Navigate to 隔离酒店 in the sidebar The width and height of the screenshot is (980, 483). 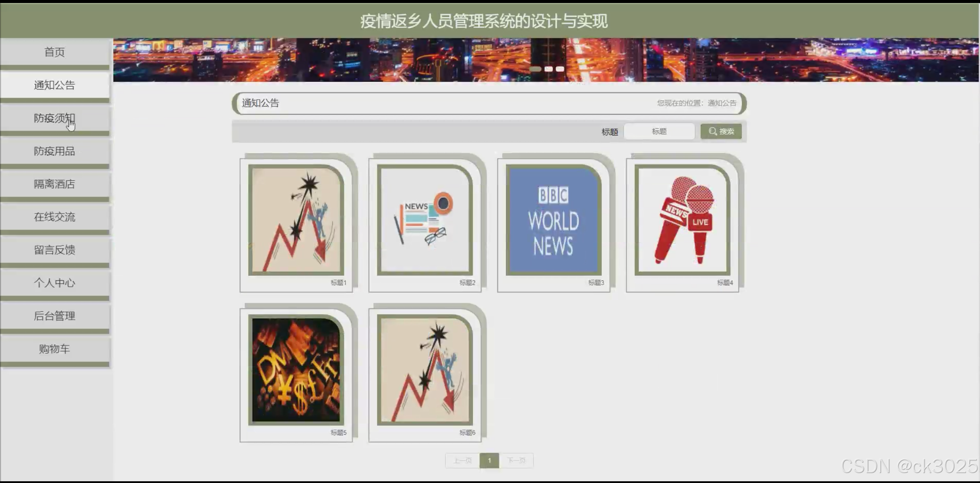pos(55,184)
